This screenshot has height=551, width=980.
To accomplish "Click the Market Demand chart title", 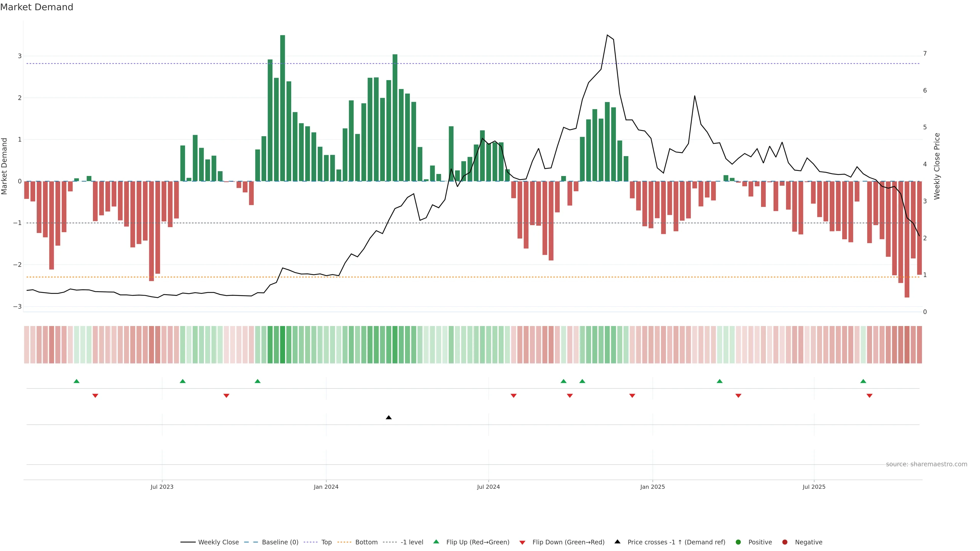I will coord(36,7).
